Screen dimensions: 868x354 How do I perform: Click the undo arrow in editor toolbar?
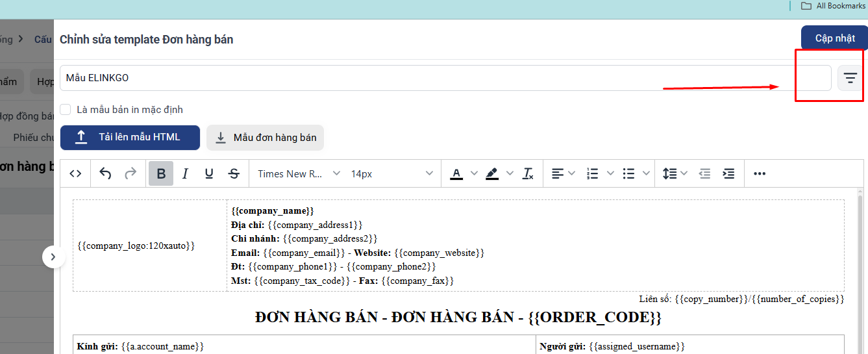[105, 173]
